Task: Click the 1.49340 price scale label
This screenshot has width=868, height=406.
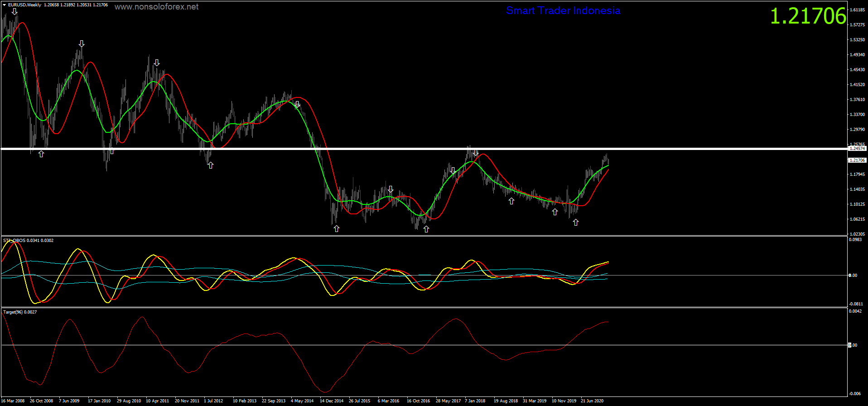Action: tap(858, 55)
